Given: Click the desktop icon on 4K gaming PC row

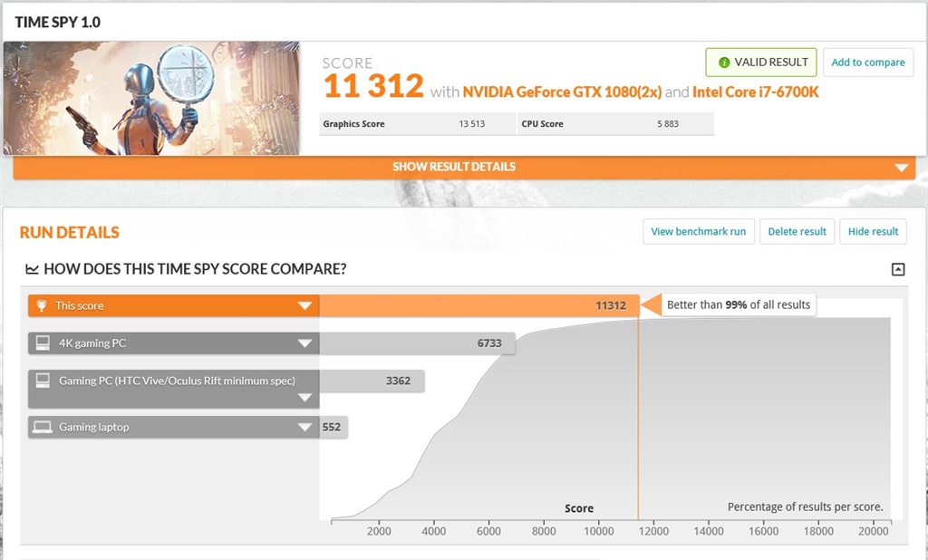Looking at the screenshot, I should click(43, 343).
